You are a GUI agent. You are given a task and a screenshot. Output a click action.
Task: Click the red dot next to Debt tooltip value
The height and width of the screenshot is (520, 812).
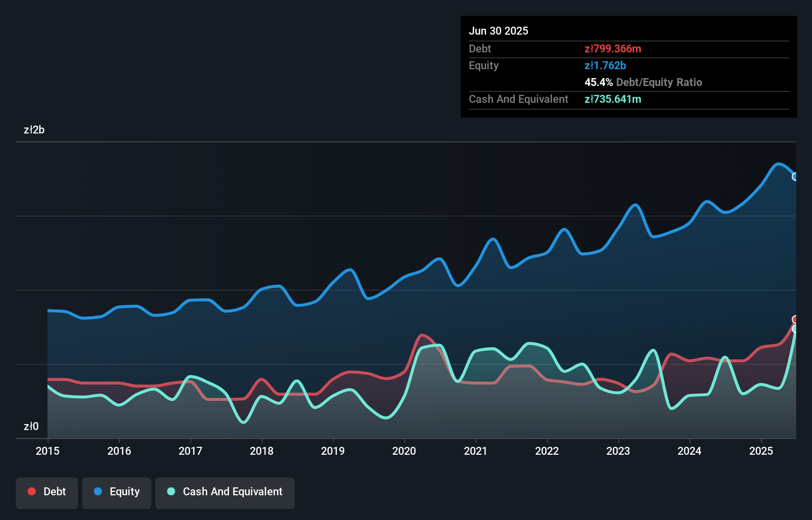(x=795, y=320)
